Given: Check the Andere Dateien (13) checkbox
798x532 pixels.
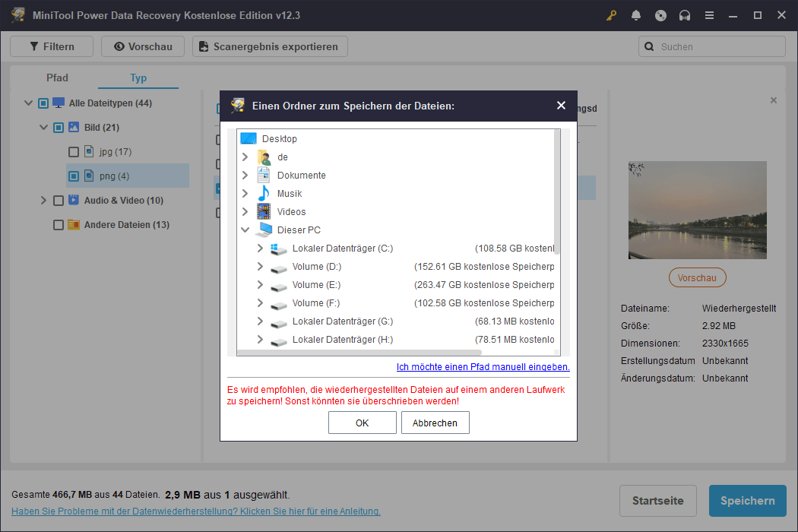Looking at the screenshot, I should pos(59,224).
